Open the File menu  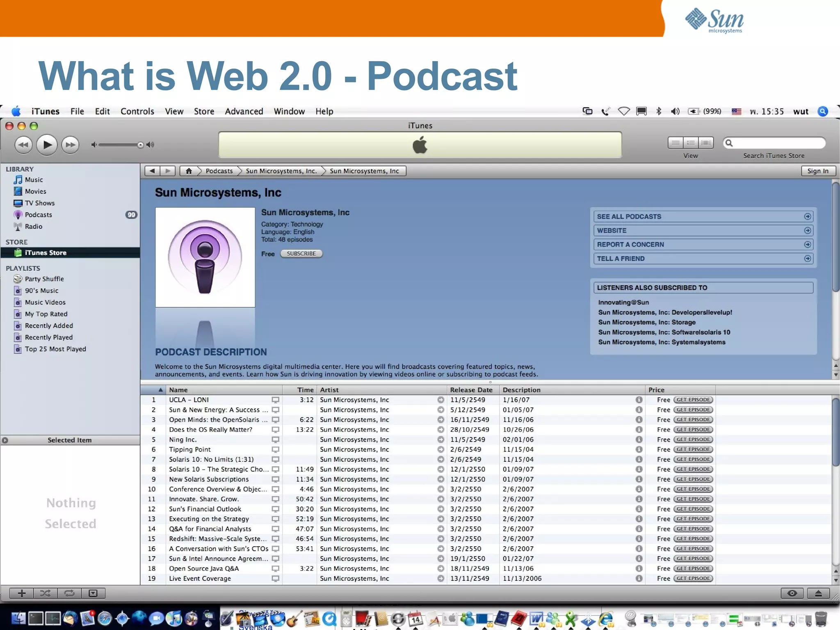pos(77,111)
